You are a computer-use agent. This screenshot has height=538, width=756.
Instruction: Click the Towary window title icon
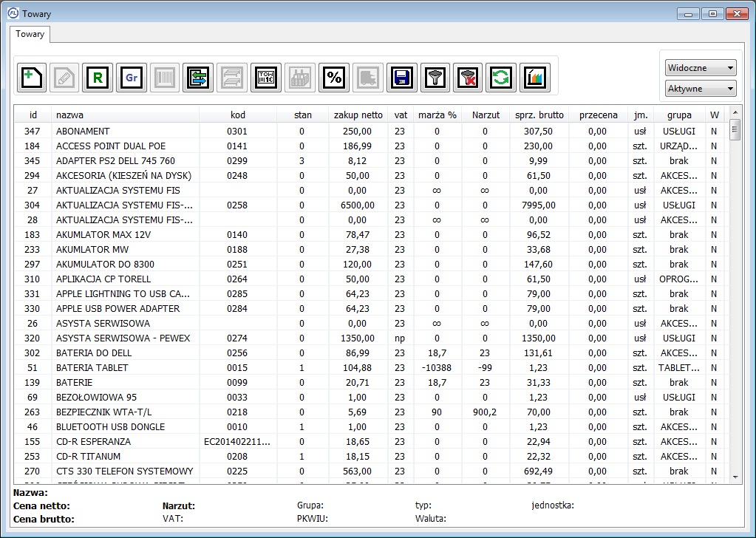point(13,13)
